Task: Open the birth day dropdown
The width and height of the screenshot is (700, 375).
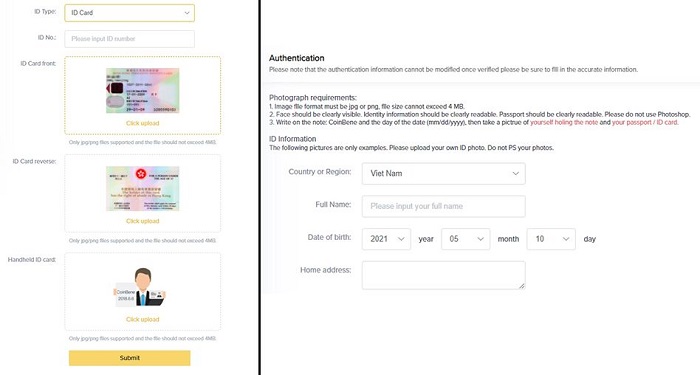Action: coord(551,239)
